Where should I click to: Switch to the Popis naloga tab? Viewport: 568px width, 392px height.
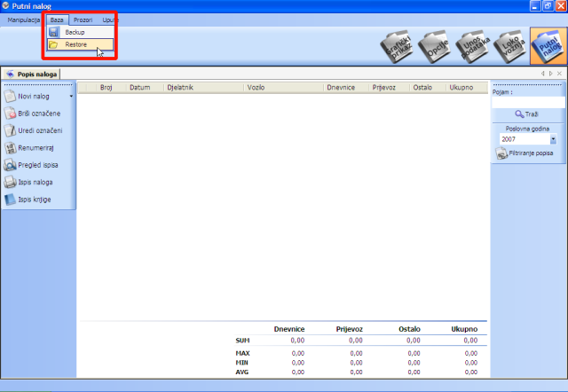pos(32,74)
